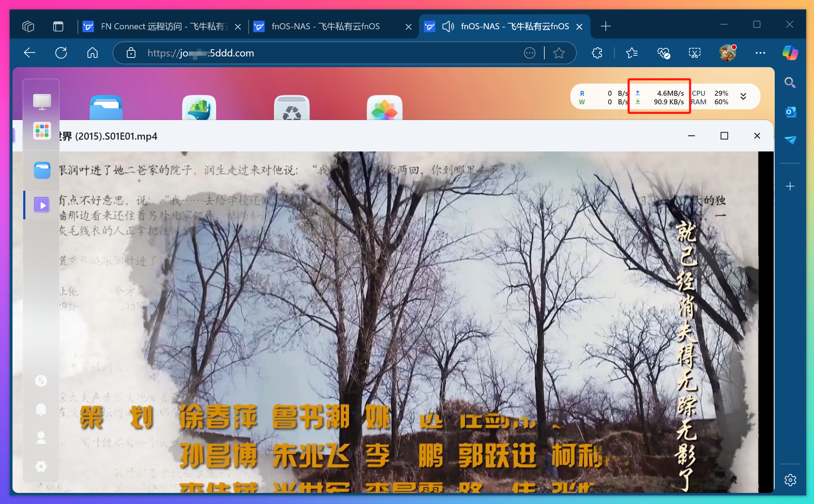The image size is (814, 504).
Task: Open the notifications bell in dock
Action: [41, 409]
